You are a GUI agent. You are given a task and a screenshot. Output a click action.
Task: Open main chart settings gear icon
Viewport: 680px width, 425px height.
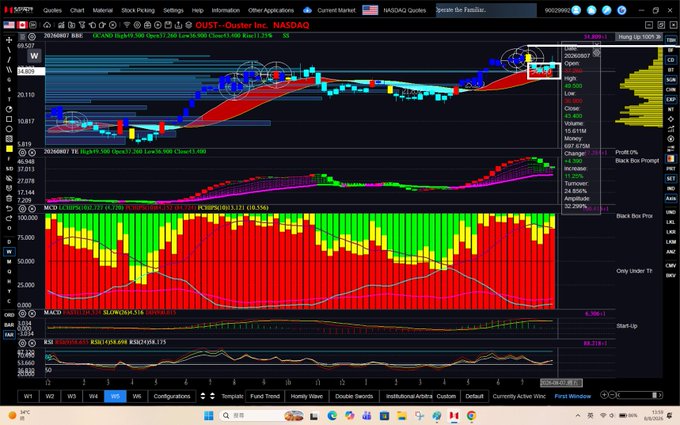coord(32,36)
